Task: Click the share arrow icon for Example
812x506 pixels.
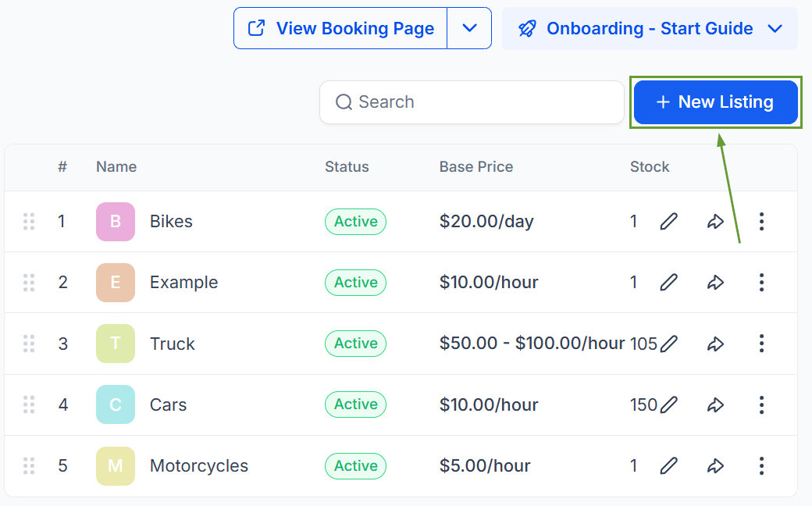Action: pyautogui.click(x=715, y=283)
